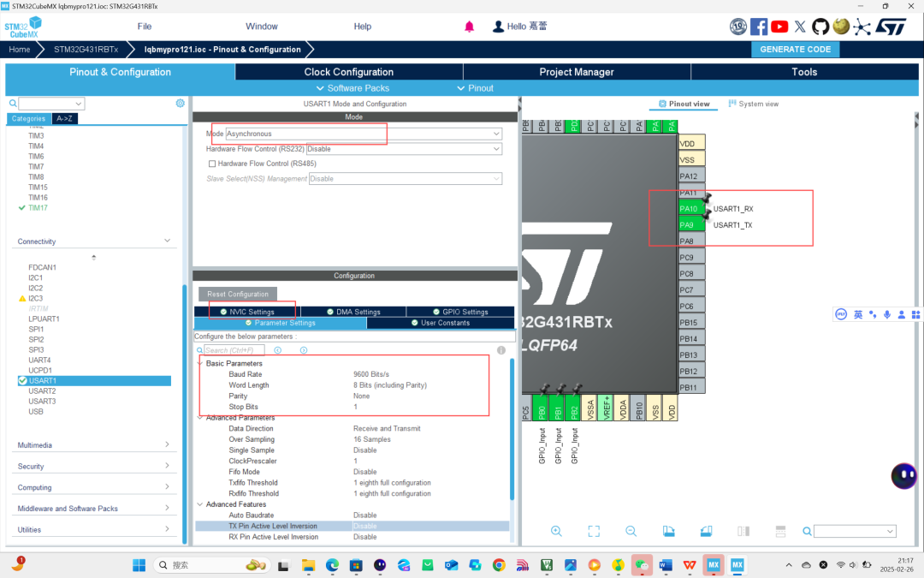The height and width of the screenshot is (578, 924).
Task: Open the Help menu
Action: pyautogui.click(x=363, y=27)
